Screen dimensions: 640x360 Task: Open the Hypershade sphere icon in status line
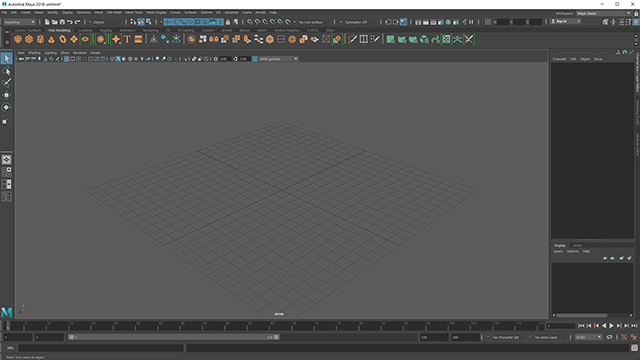coord(448,22)
